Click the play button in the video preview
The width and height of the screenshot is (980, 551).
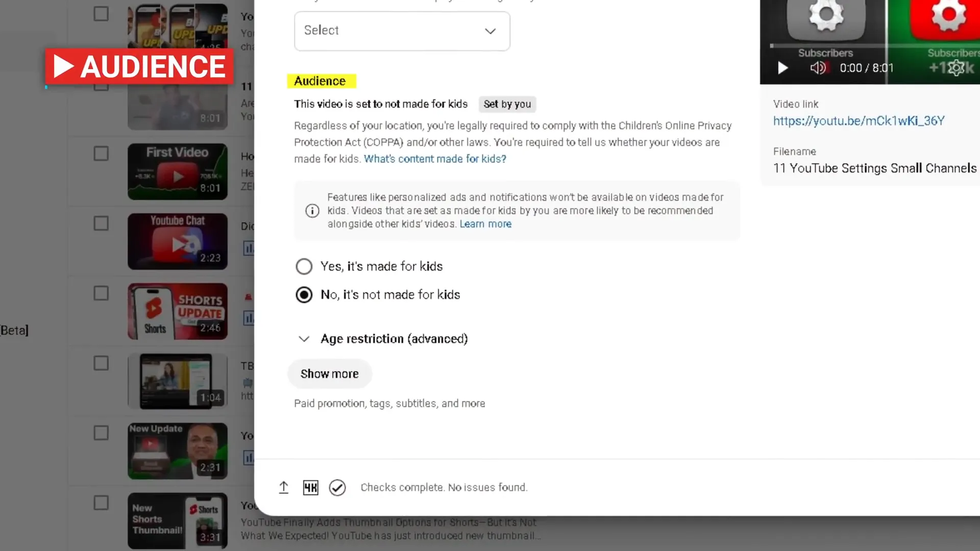point(782,68)
